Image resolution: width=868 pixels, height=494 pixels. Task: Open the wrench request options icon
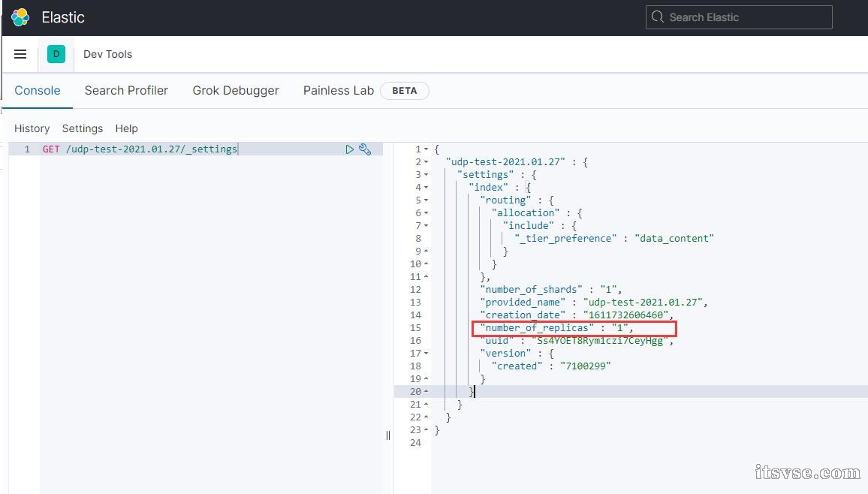coord(365,149)
